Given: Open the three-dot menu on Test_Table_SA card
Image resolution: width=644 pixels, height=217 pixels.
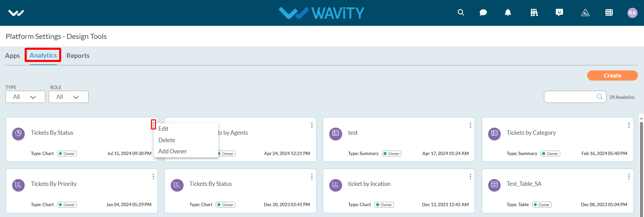Looking at the screenshot, I should [629, 176].
